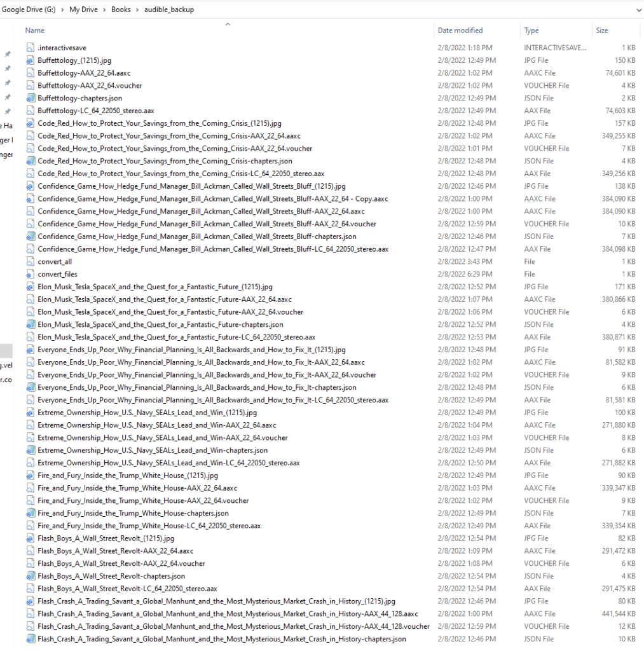The height and width of the screenshot is (651, 644).
Task: Click the convert_files file icon
Action: pos(31,274)
